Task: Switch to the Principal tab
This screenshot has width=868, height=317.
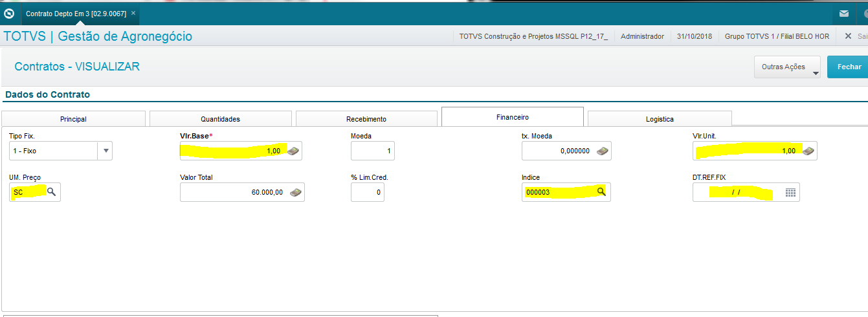Action: (73, 119)
